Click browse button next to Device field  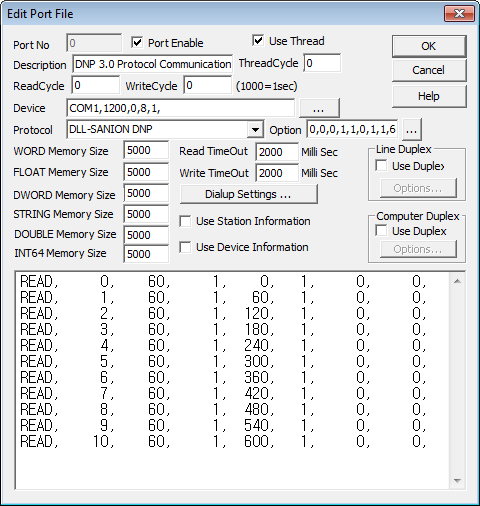[x=319, y=108]
